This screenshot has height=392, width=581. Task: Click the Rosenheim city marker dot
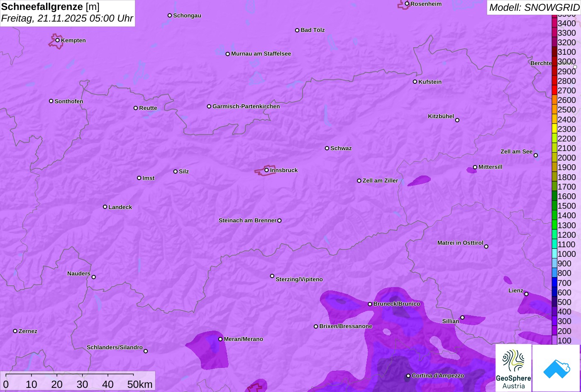click(407, 4)
